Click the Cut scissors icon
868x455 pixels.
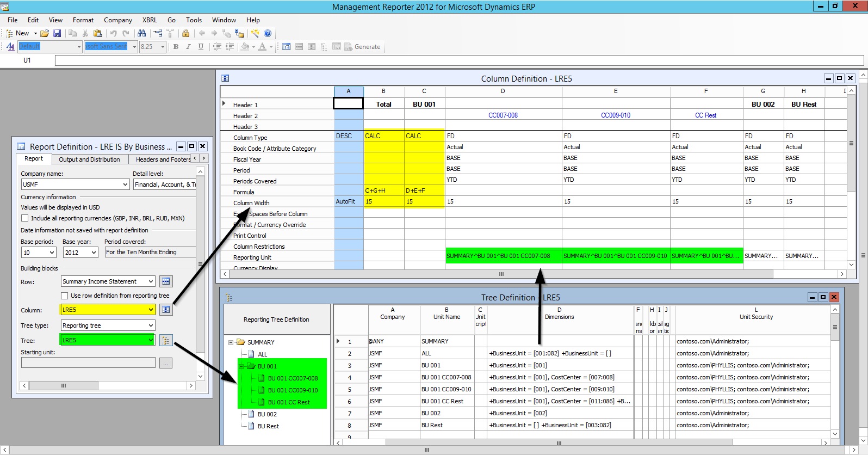pos(85,33)
